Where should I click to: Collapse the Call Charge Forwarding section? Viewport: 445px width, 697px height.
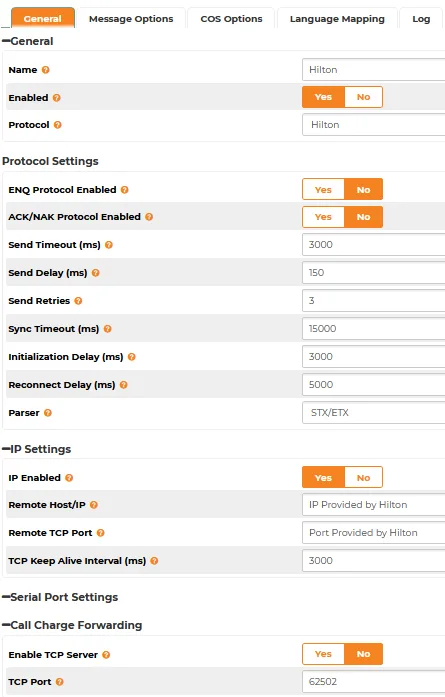[x=6, y=625]
